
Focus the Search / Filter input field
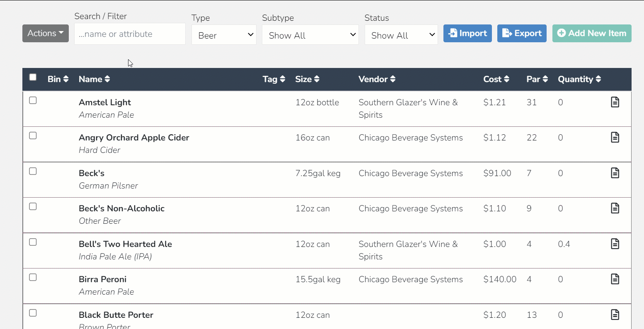point(130,34)
